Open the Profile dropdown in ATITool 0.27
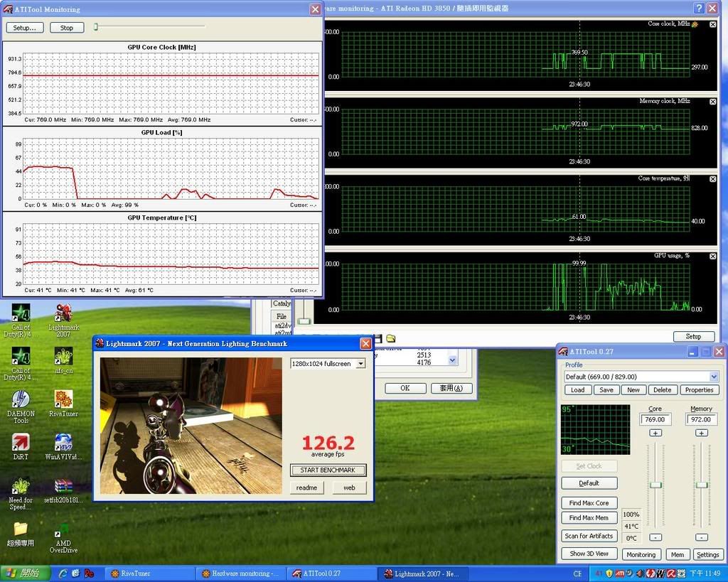This screenshot has width=728, height=582. (x=714, y=377)
